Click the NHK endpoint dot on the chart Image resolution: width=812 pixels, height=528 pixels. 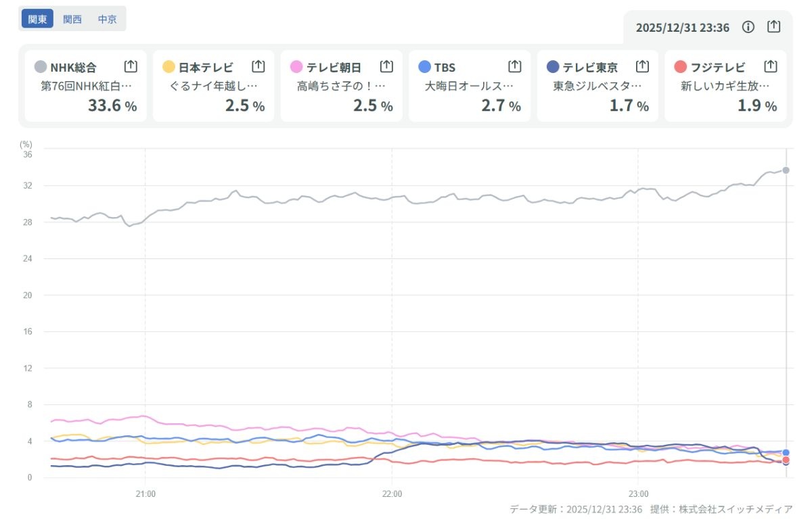click(x=786, y=170)
